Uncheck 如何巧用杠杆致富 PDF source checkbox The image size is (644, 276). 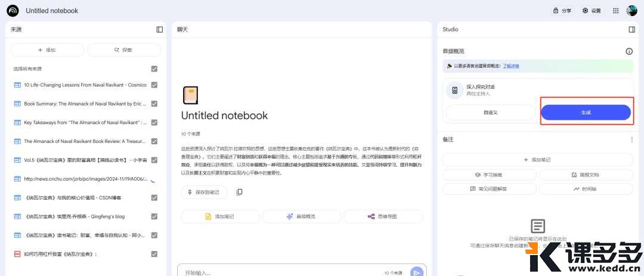[154, 254]
